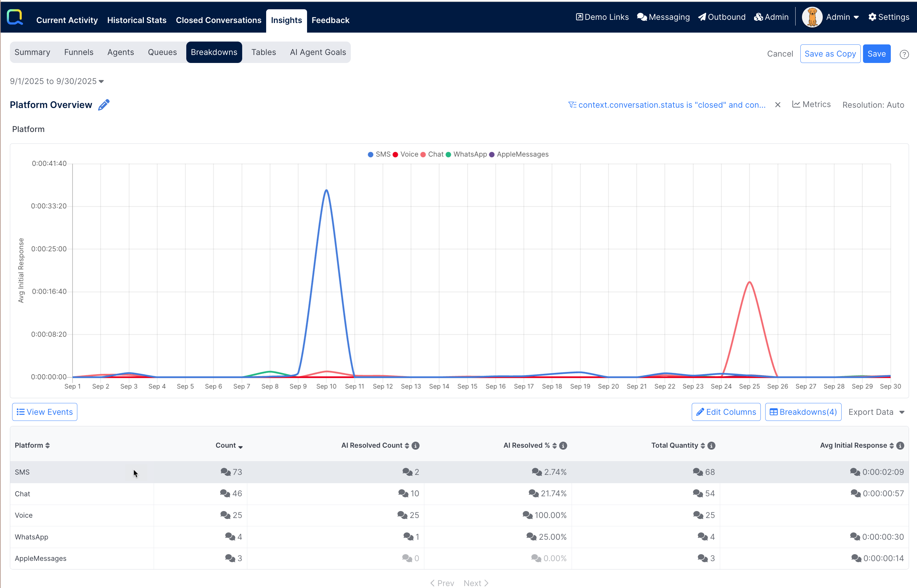Open the Metrics chart option
Viewport: 917px width, 588px height.
click(x=811, y=104)
